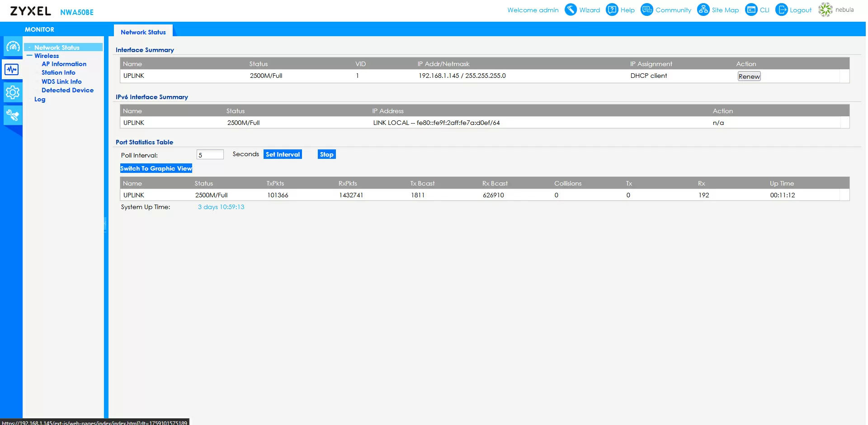Open the Dashboard icon in left sidebar
868x425 pixels.
coord(12,47)
